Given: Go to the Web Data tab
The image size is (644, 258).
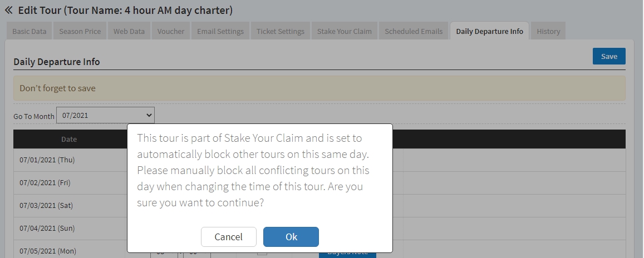Looking at the screenshot, I should pyautogui.click(x=129, y=31).
